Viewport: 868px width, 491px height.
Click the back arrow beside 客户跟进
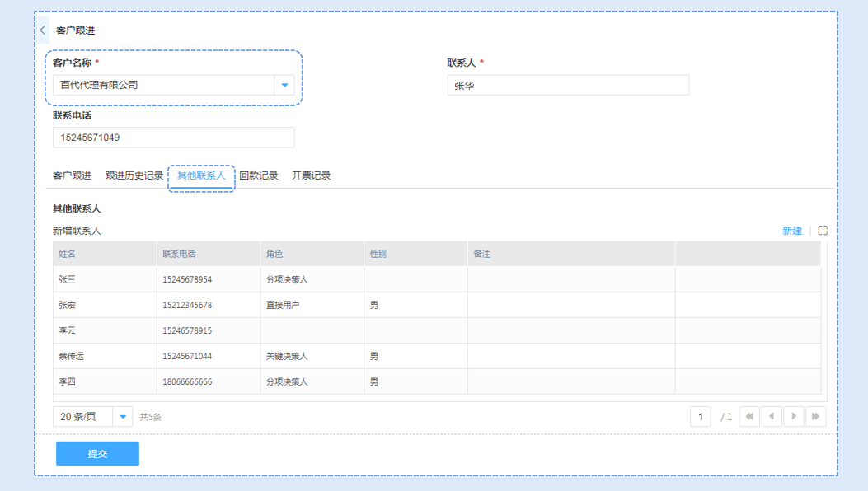pos(43,30)
